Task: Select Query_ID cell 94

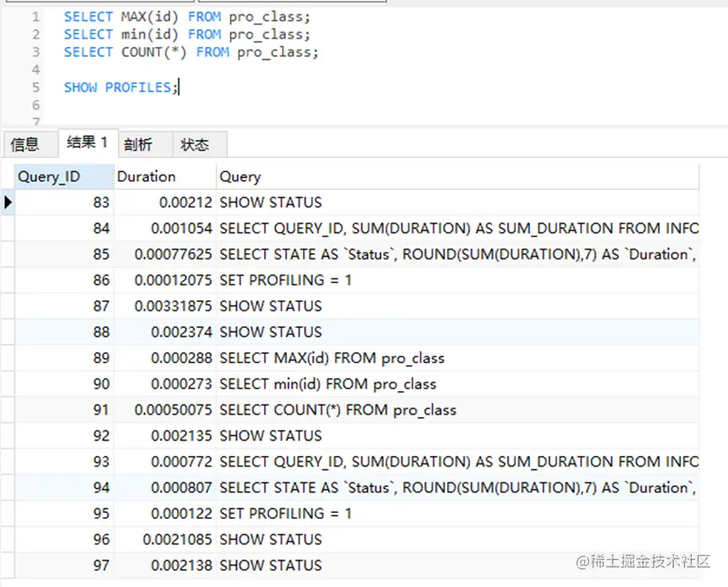Action: (x=64, y=488)
